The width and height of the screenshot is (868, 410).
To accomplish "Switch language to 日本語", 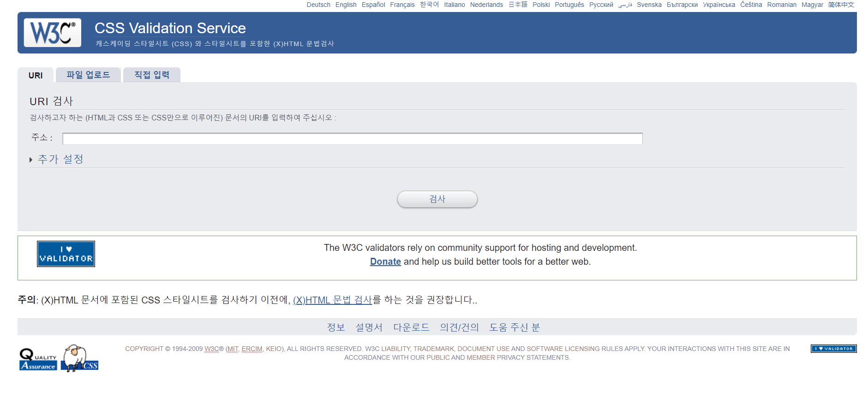I will click(x=518, y=5).
